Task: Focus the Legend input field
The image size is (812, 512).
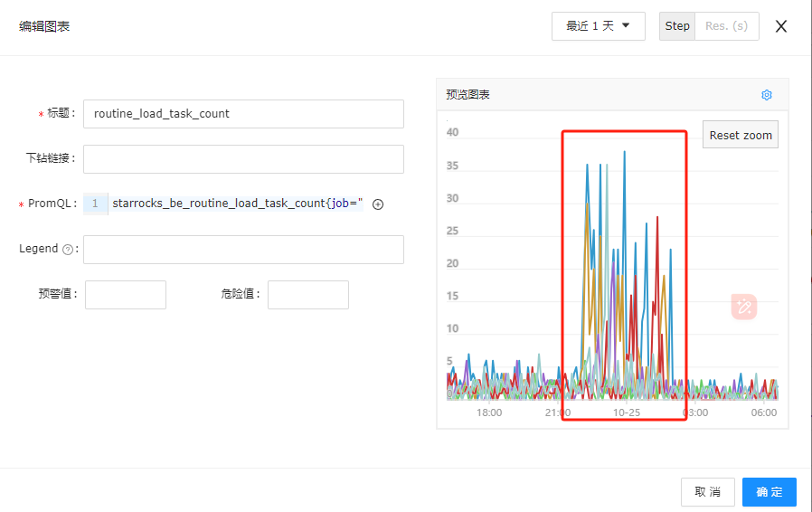Action: point(243,250)
